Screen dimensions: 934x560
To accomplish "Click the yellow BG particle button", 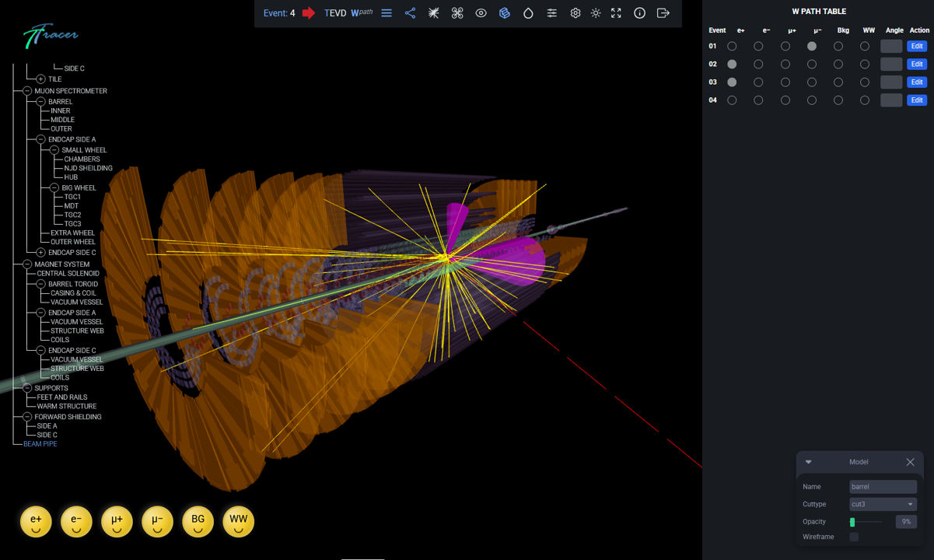I will tap(198, 521).
